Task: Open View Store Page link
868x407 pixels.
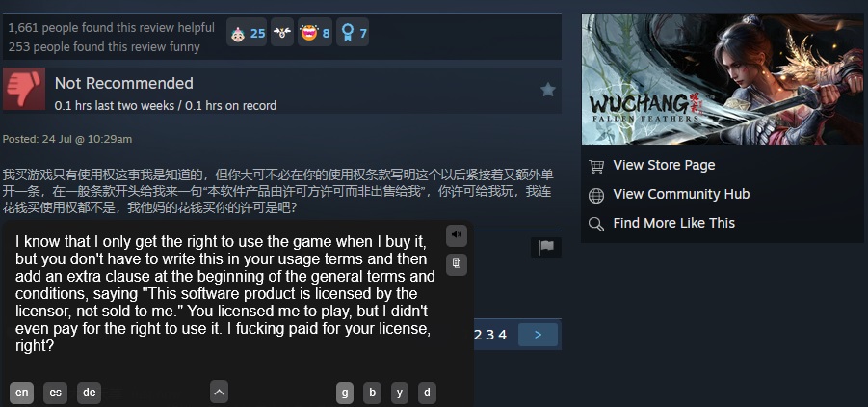Action: 664,165
